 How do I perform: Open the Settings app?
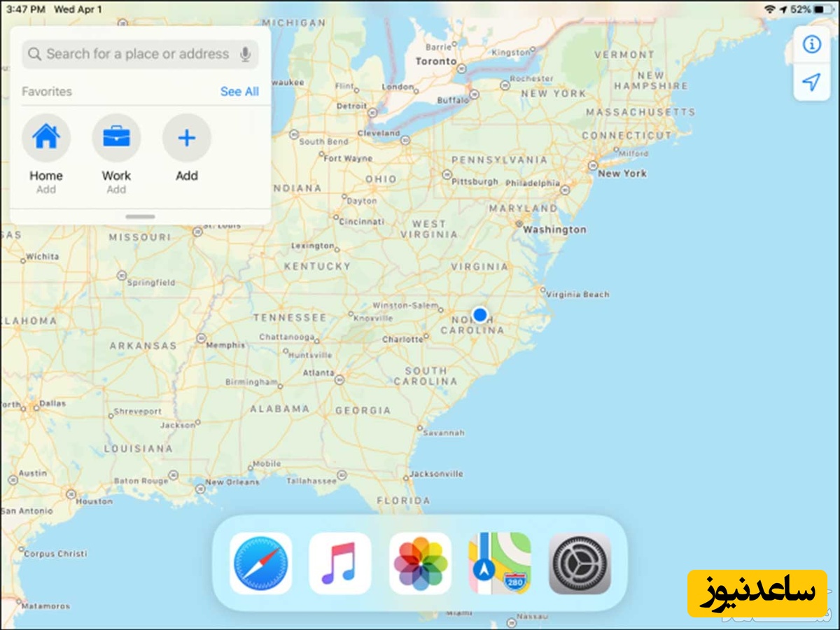(x=580, y=564)
